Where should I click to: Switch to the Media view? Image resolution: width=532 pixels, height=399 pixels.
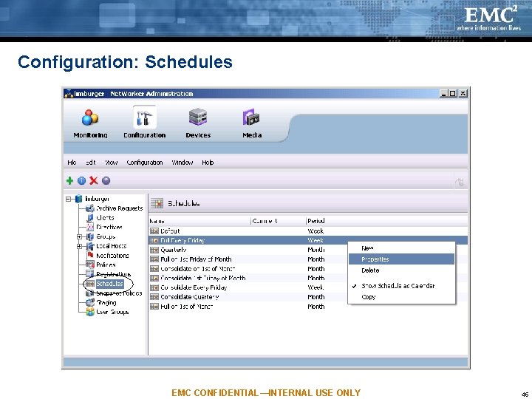pyautogui.click(x=252, y=123)
